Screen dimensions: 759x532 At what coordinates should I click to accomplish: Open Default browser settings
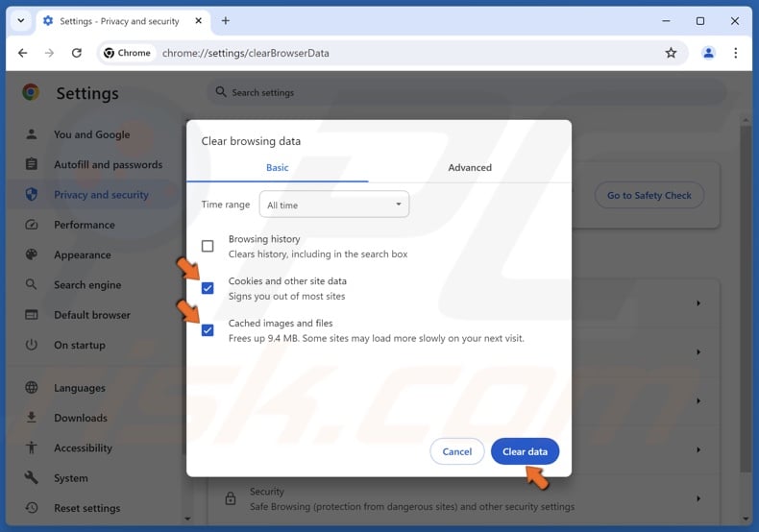(x=92, y=314)
